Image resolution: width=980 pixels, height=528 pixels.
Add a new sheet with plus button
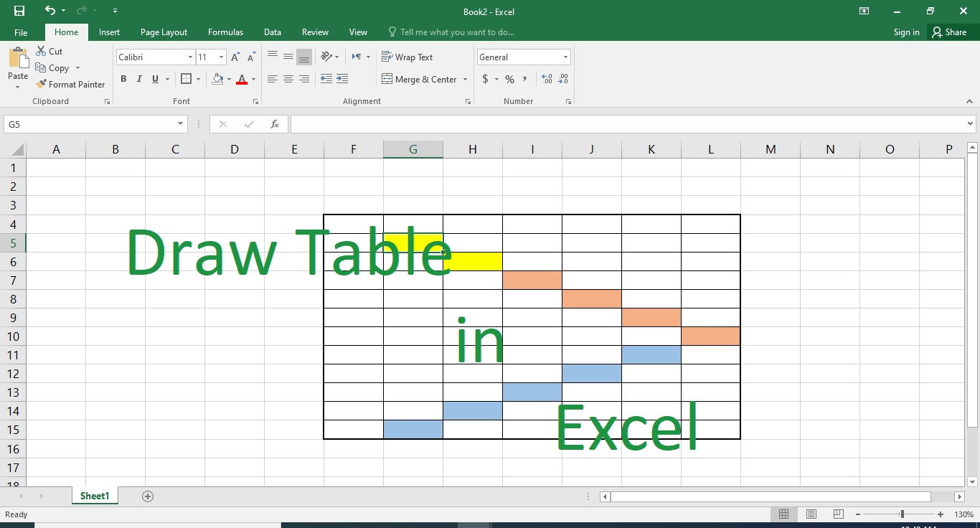click(x=148, y=496)
